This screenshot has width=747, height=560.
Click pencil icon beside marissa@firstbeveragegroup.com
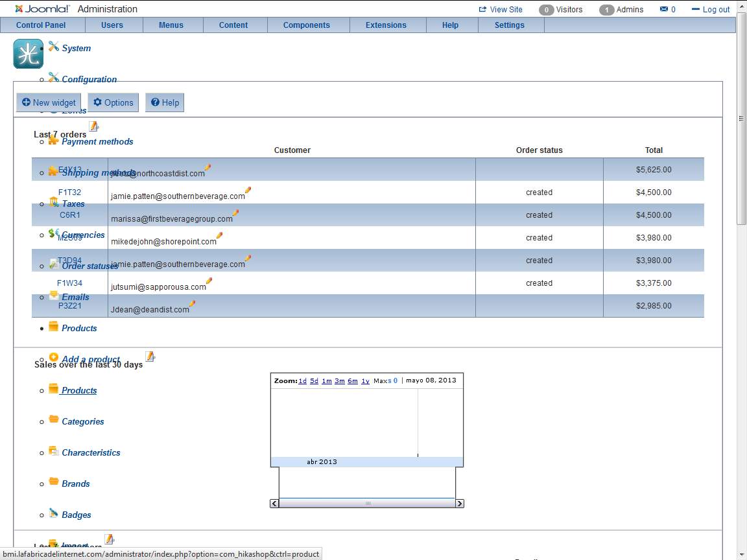tap(235, 213)
